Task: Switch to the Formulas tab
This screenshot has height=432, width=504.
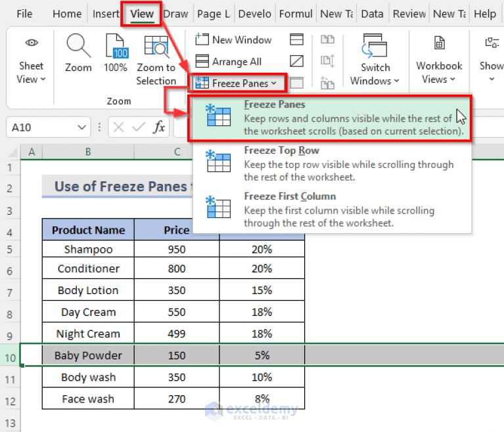Action: click(x=296, y=14)
